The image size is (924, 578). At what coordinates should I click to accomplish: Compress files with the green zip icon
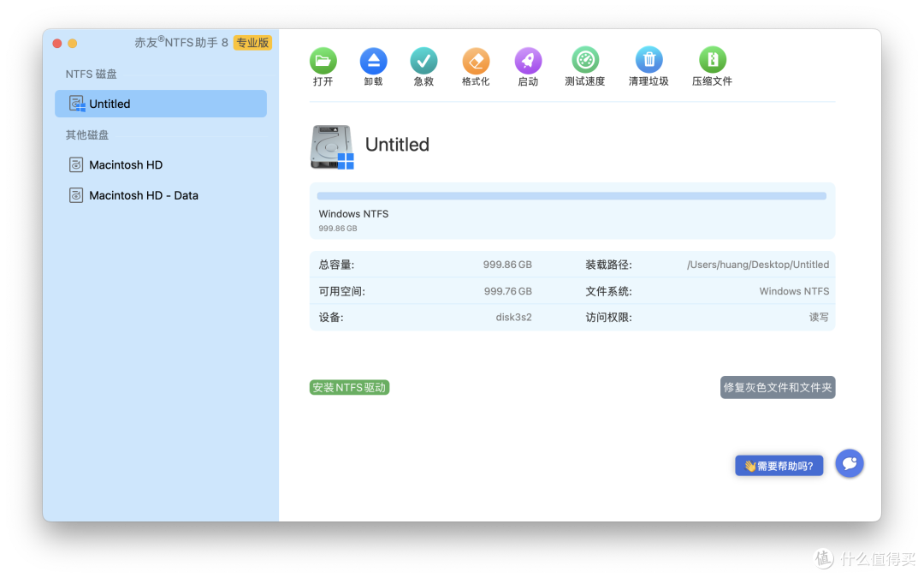click(x=713, y=60)
